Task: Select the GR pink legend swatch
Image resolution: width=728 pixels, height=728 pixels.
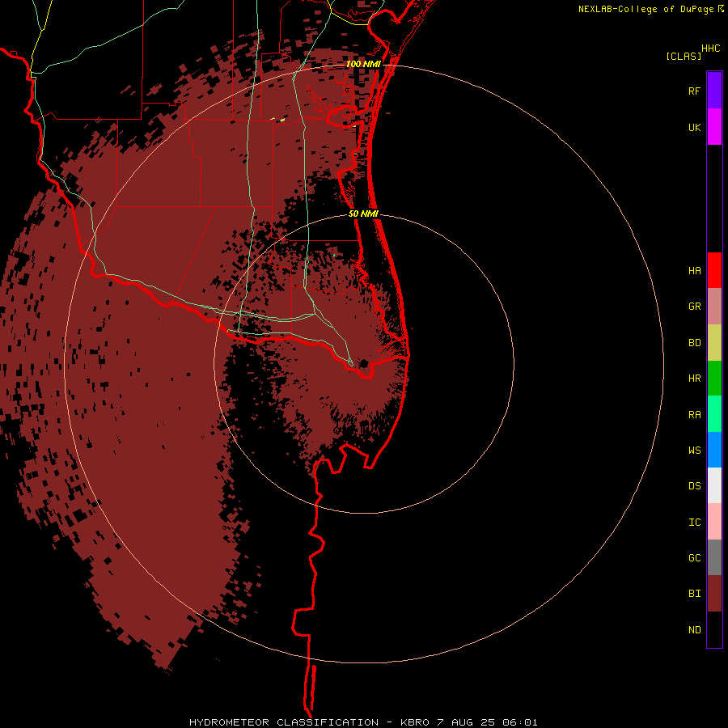Action: (714, 307)
